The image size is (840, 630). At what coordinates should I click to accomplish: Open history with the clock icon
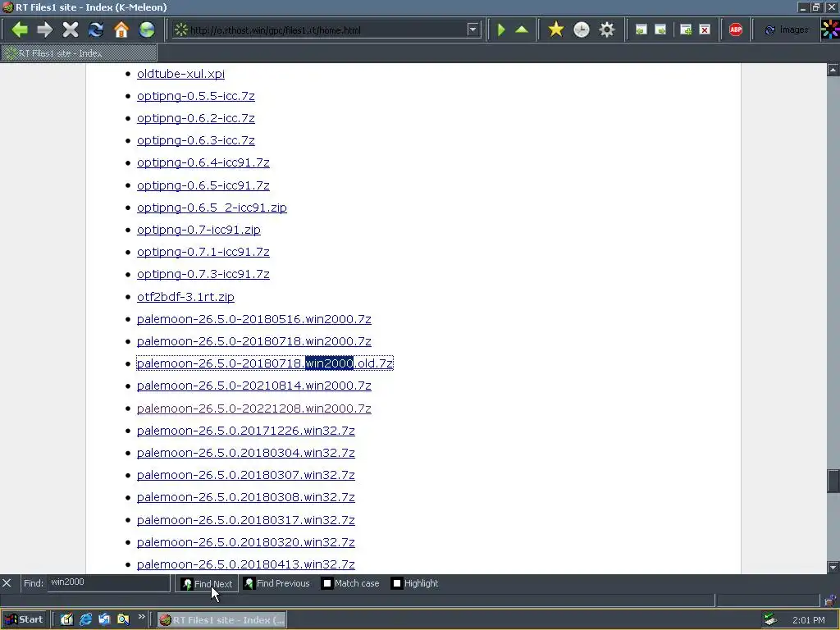point(582,30)
